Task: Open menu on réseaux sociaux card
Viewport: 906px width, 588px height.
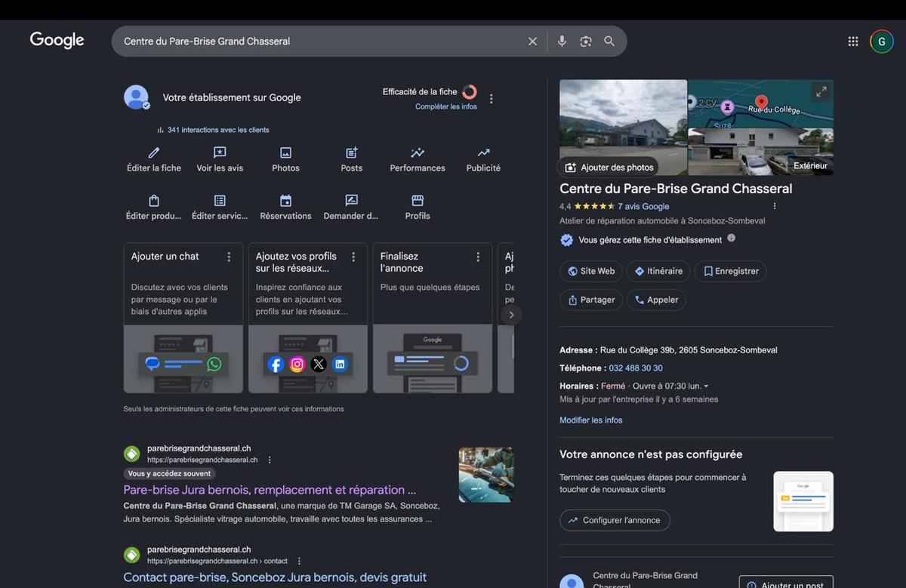Action: (x=353, y=257)
